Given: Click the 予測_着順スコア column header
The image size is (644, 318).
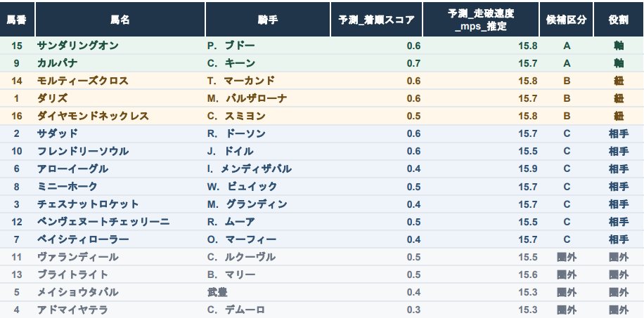Looking at the screenshot, I should (376, 20).
